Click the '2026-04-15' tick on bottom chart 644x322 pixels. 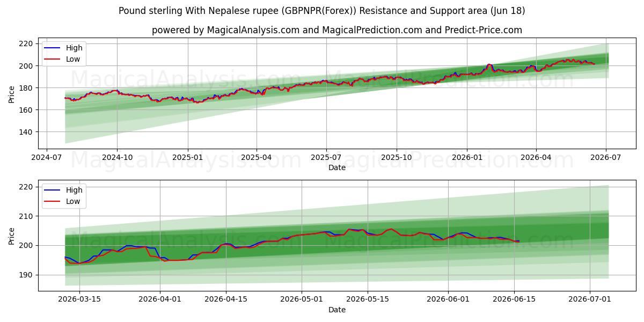click(x=227, y=299)
